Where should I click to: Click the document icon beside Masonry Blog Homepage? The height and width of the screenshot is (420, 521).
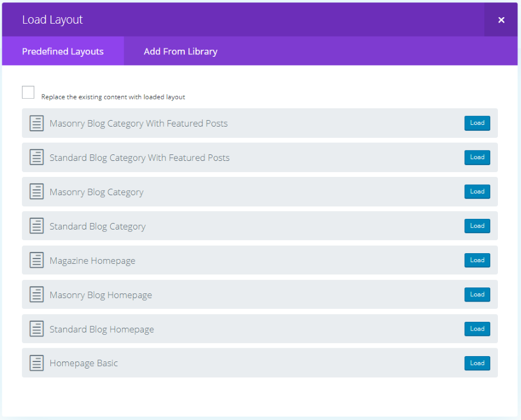click(x=37, y=295)
